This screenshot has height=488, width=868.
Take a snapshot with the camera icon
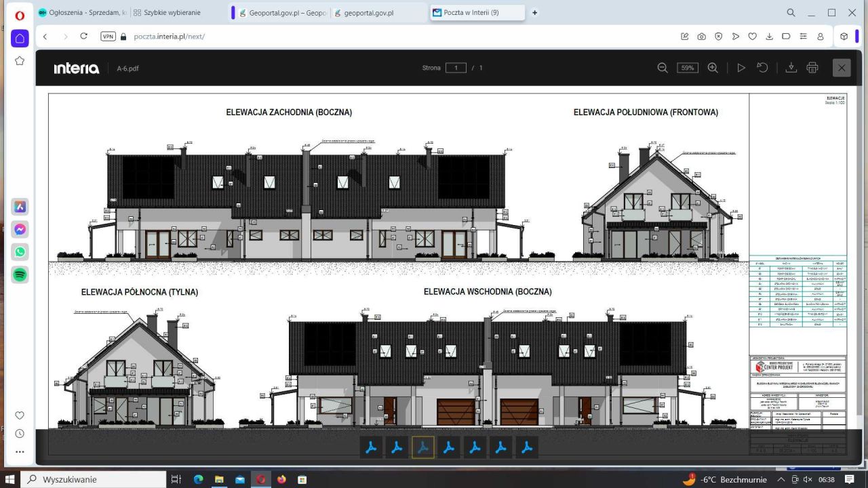click(702, 37)
